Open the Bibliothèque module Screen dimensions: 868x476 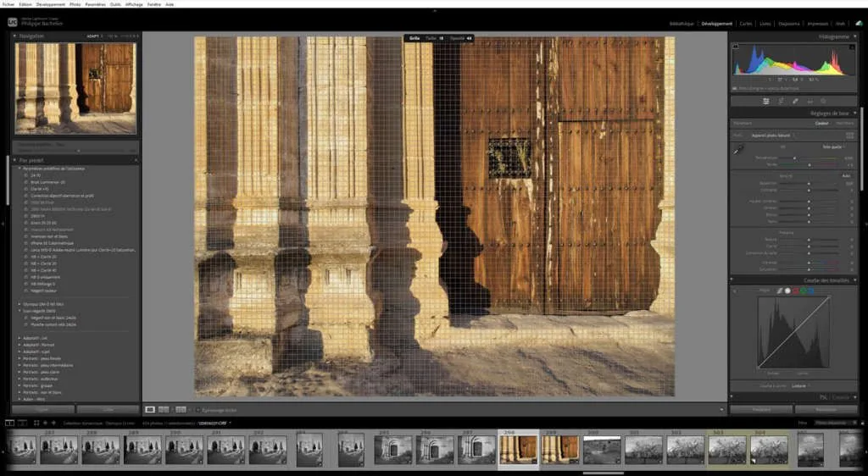[682, 24]
